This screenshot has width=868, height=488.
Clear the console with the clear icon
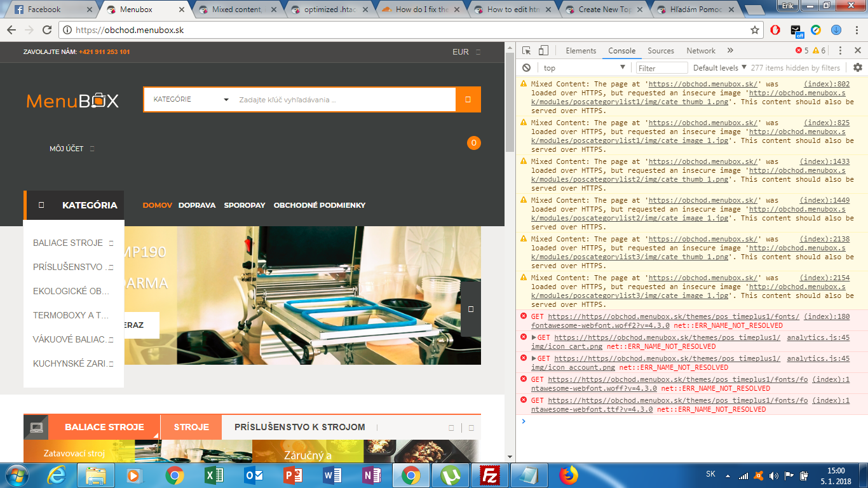(x=526, y=68)
